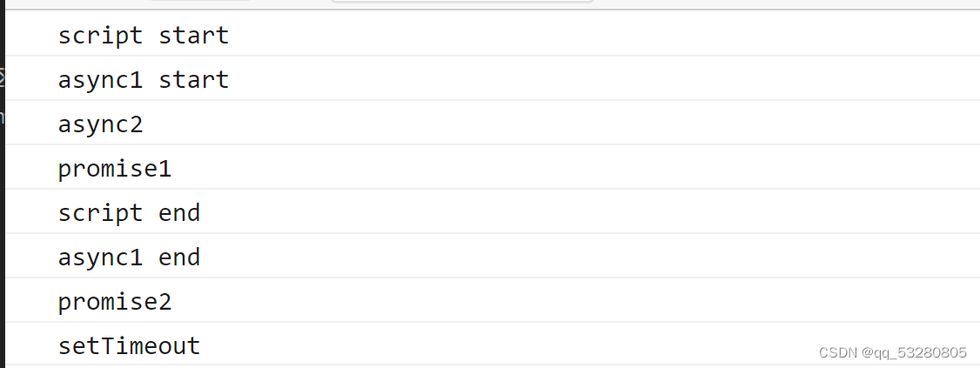Click the word 'async1' in 'async1 start' row
Screen dimensions: 980x368
100,80
